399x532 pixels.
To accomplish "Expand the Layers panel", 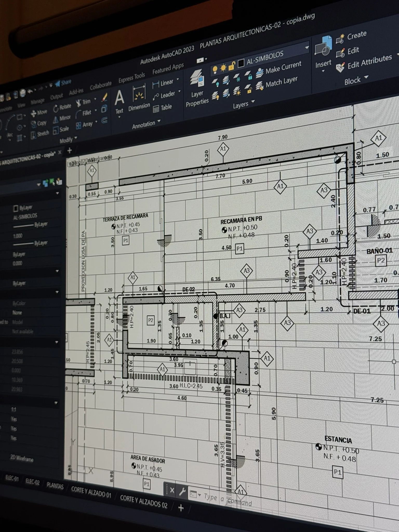I will (x=244, y=104).
